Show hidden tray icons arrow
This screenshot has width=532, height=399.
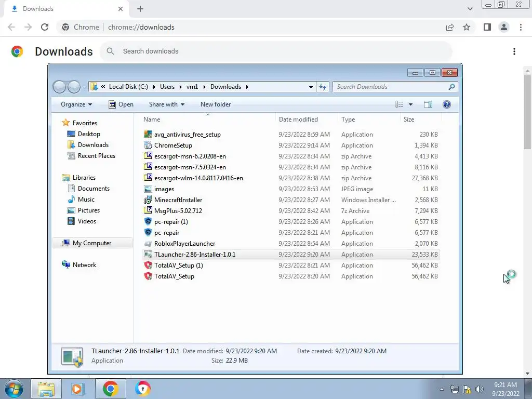(442, 389)
